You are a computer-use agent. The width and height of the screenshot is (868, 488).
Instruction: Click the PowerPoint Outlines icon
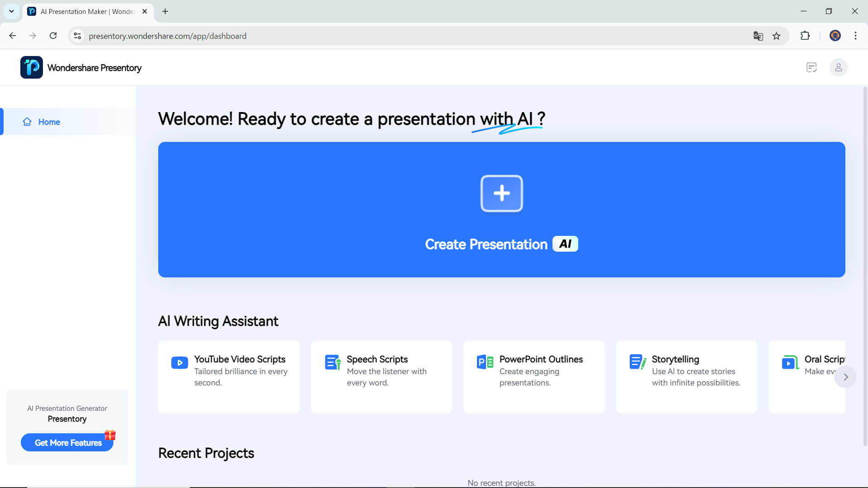pos(485,362)
